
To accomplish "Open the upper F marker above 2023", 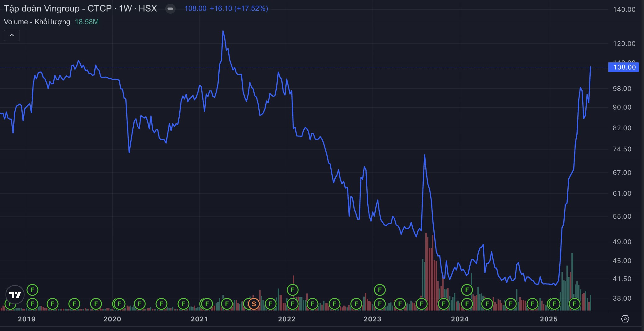I will pos(380,290).
